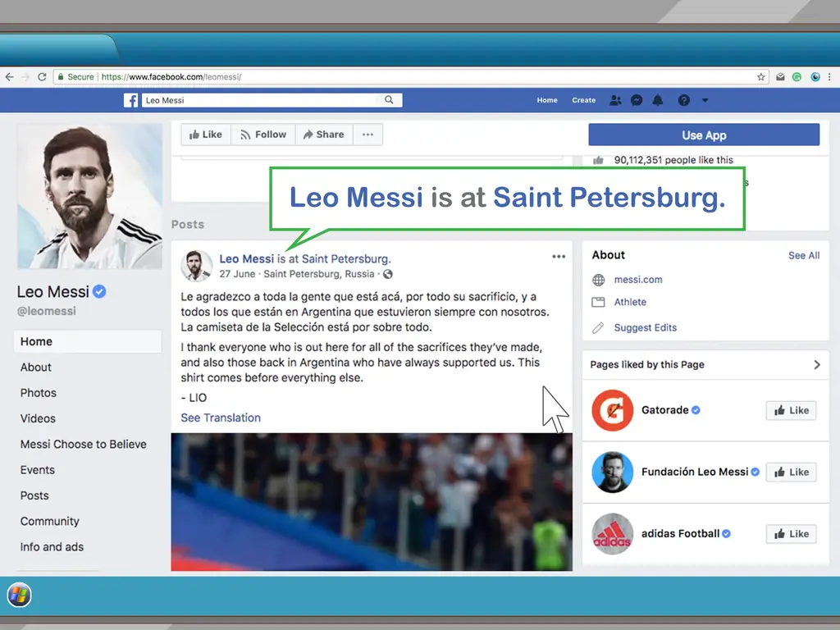Screen dimensions: 840x630
Task: Click the See Translation link
Action: tap(221, 418)
